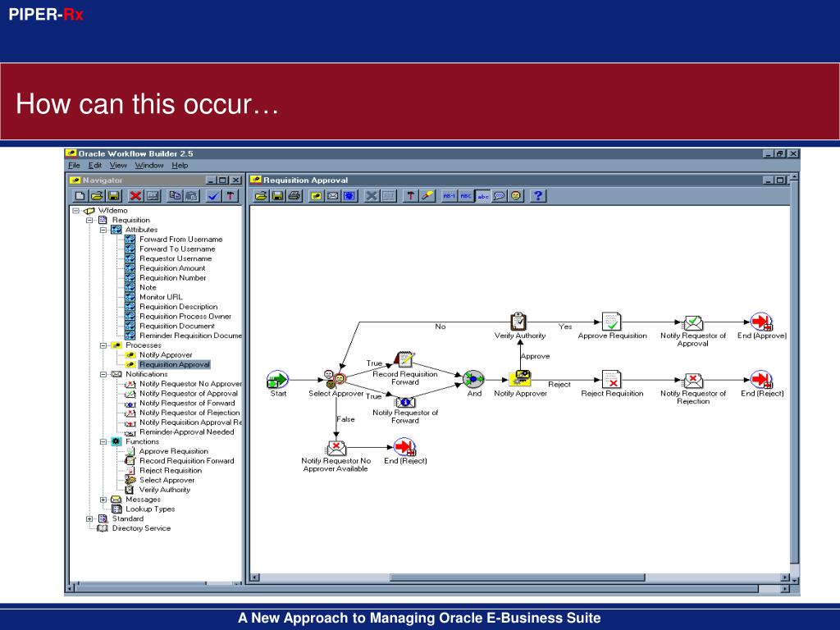Toggle display name abc label button
Image resolution: width=840 pixels, height=630 pixels.
[482, 196]
